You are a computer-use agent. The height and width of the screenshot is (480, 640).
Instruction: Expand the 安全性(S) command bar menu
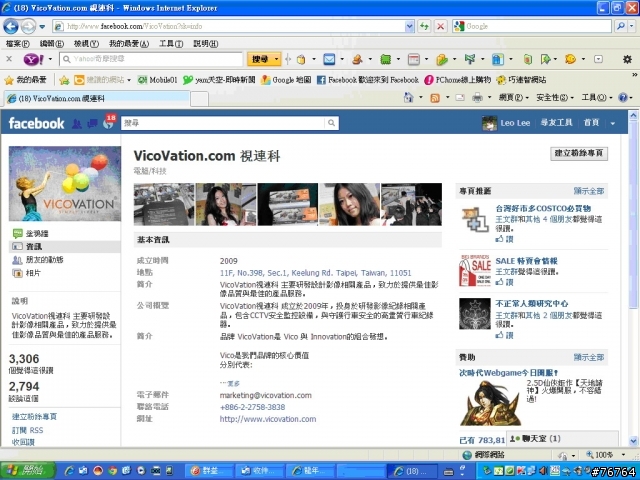click(555, 98)
